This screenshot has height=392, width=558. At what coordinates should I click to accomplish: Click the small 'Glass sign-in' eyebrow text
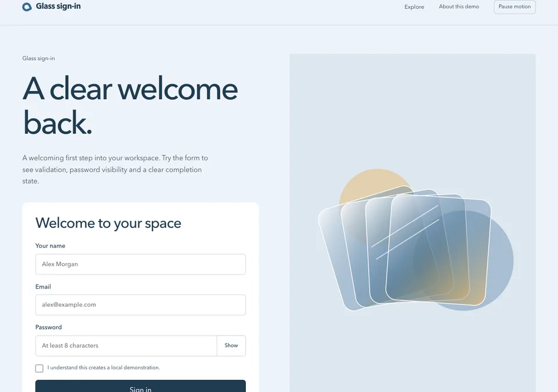pyautogui.click(x=38, y=58)
